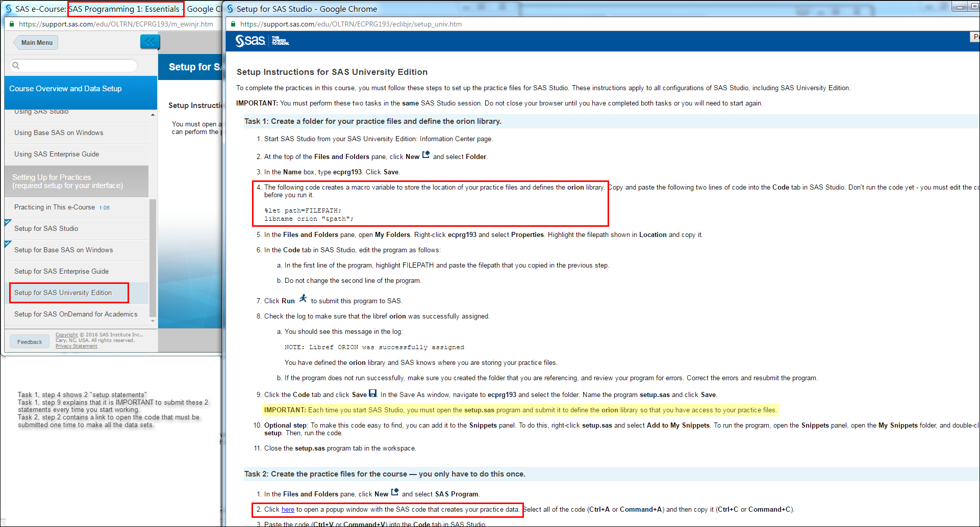The width and height of the screenshot is (980, 527).
Task: Click the Run running-man icon in step 7
Action: click(x=303, y=299)
